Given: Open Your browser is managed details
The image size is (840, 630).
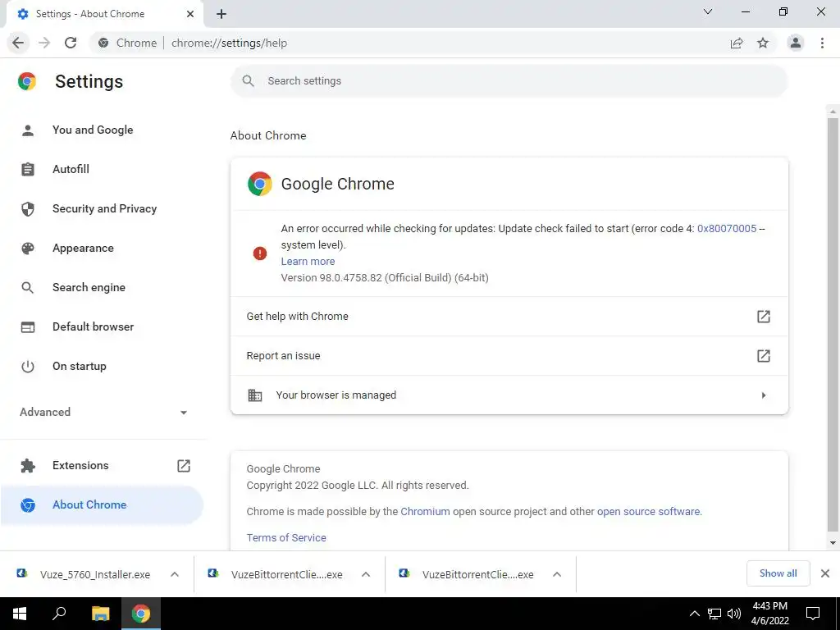Looking at the screenshot, I should (x=509, y=395).
